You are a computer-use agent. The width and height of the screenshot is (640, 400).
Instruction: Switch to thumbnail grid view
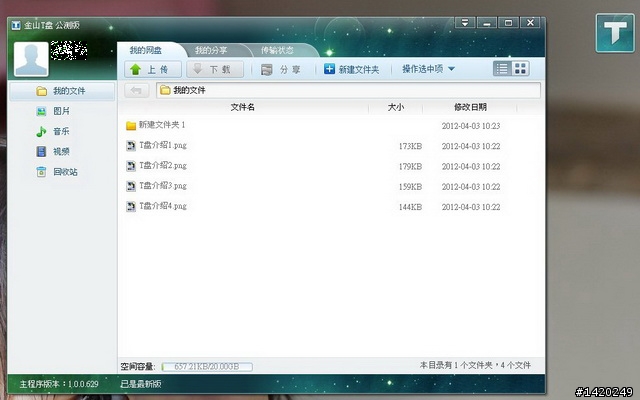pyautogui.click(x=520, y=69)
